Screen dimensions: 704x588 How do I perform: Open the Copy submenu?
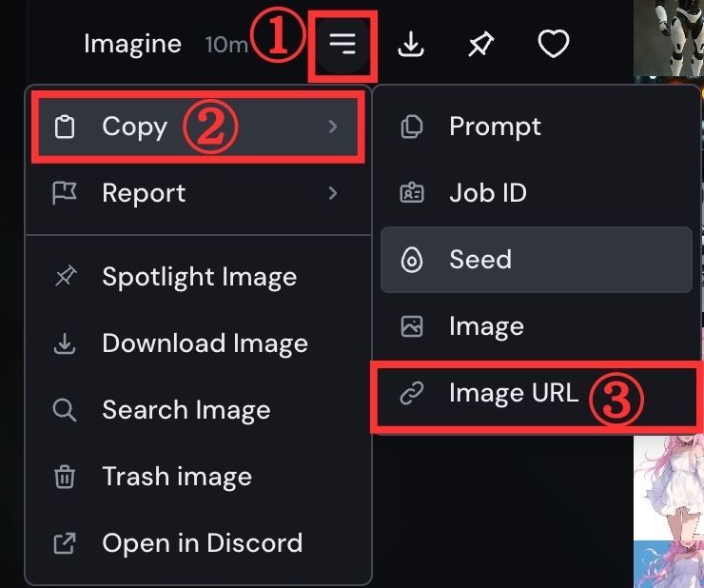point(133,127)
